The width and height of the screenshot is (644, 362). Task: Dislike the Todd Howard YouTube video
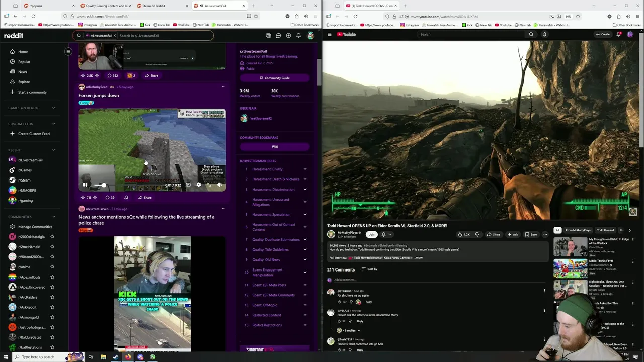477,234
